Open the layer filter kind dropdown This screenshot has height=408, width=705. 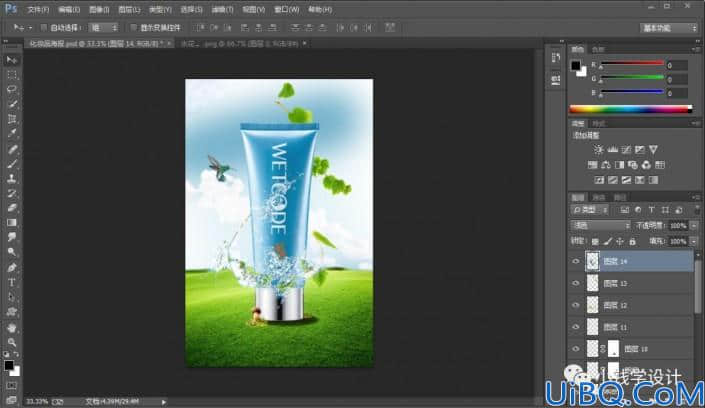coord(590,210)
